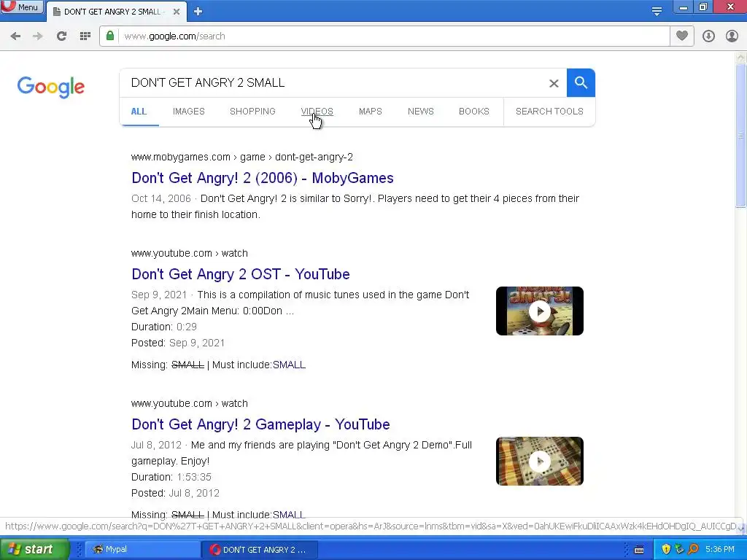Click the orange magnifier tray icon
747x560 pixels.
(x=693, y=550)
